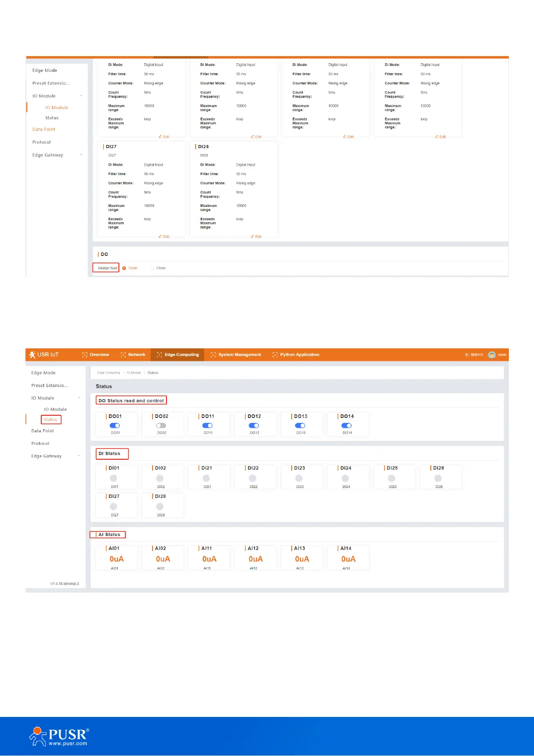Toggle the DO01 switch off
This screenshot has width=534, height=756.
115,426
